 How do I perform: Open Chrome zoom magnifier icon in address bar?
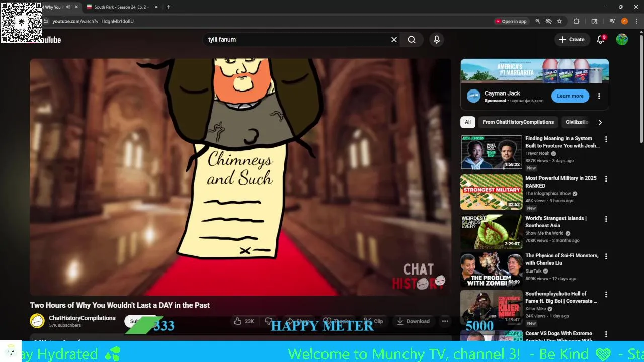coord(538,21)
